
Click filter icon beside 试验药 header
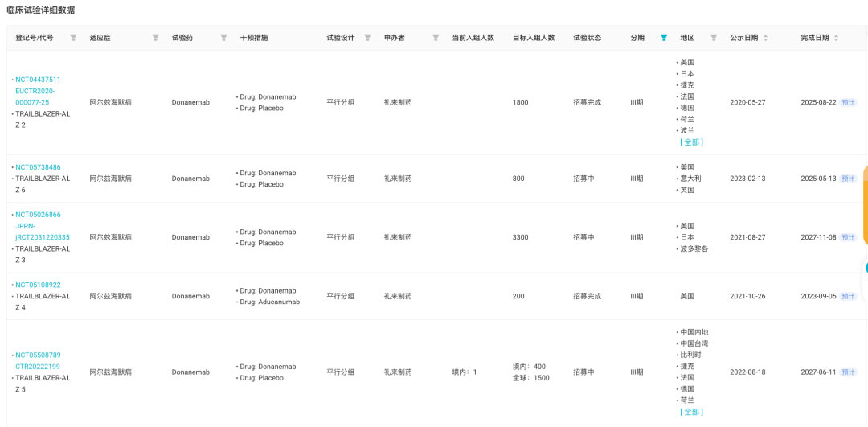(x=223, y=38)
